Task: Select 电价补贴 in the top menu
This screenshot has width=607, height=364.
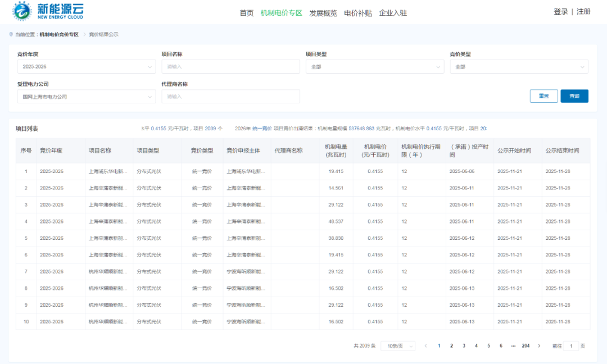Action: [x=357, y=13]
